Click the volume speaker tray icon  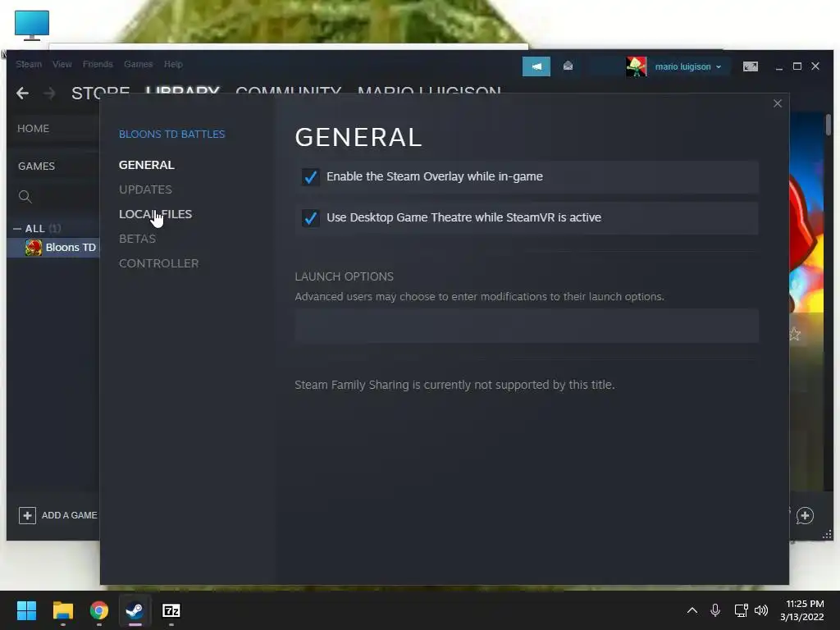pyautogui.click(x=761, y=610)
